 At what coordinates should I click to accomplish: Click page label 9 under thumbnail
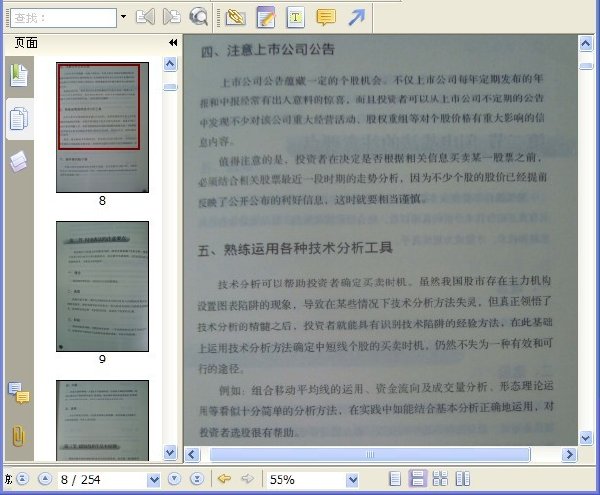[x=102, y=359]
